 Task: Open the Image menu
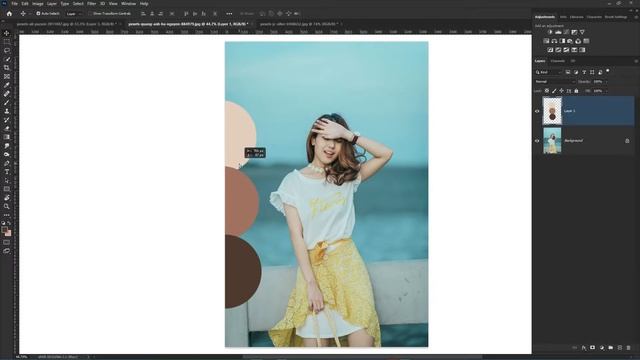(38, 3)
